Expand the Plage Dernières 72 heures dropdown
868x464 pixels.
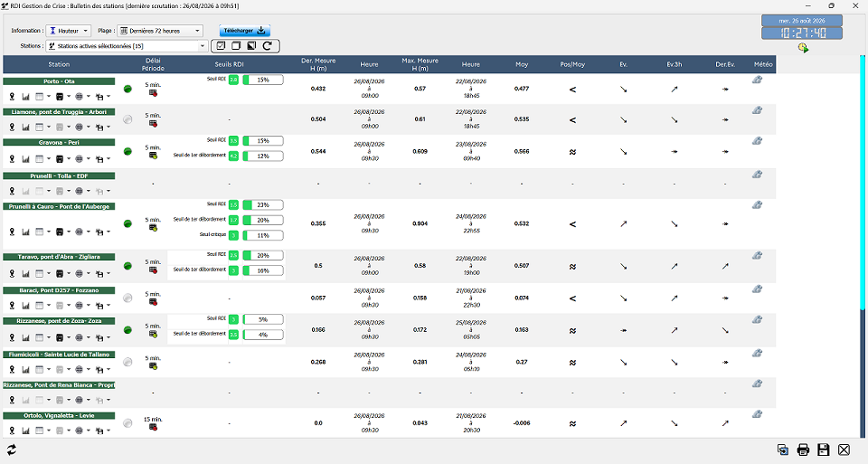coord(161,31)
